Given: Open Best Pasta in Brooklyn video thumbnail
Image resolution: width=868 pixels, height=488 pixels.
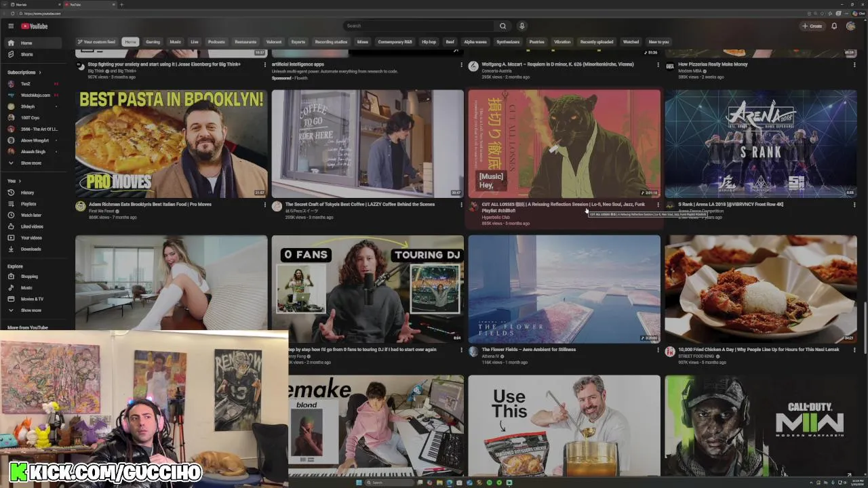Looking at the screenshot, I should coord(172,144).
